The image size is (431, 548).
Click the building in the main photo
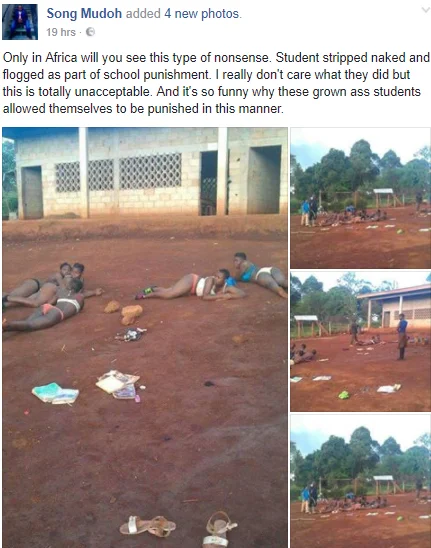tap(150, 172)
